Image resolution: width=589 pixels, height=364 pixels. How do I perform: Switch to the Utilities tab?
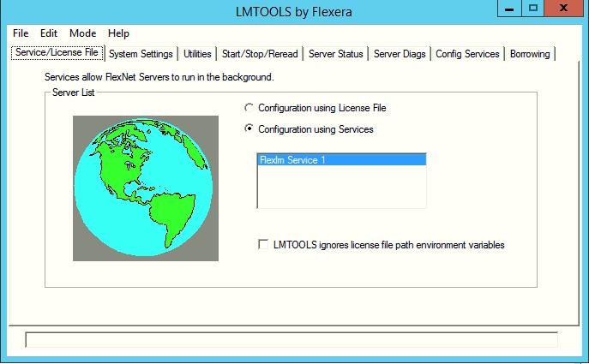tap(197, 54)
